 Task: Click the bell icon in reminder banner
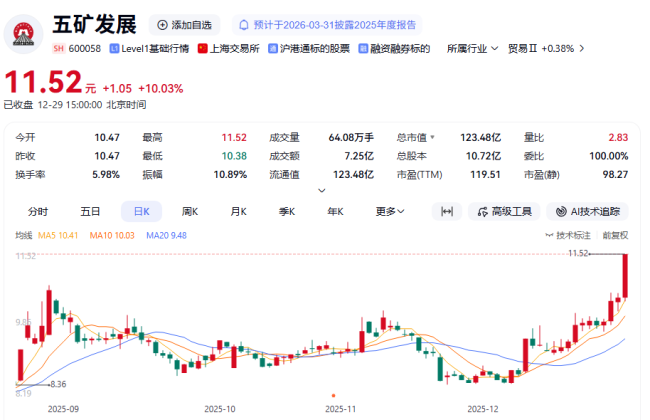pyautogui.click(x=244, y=25)
